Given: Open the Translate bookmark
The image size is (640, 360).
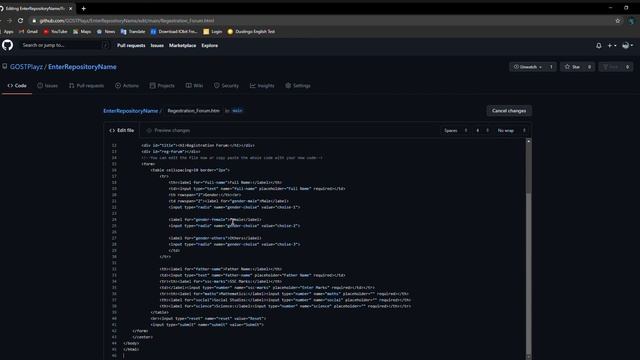Looking at the screenshot, I should tap(133, 31).
